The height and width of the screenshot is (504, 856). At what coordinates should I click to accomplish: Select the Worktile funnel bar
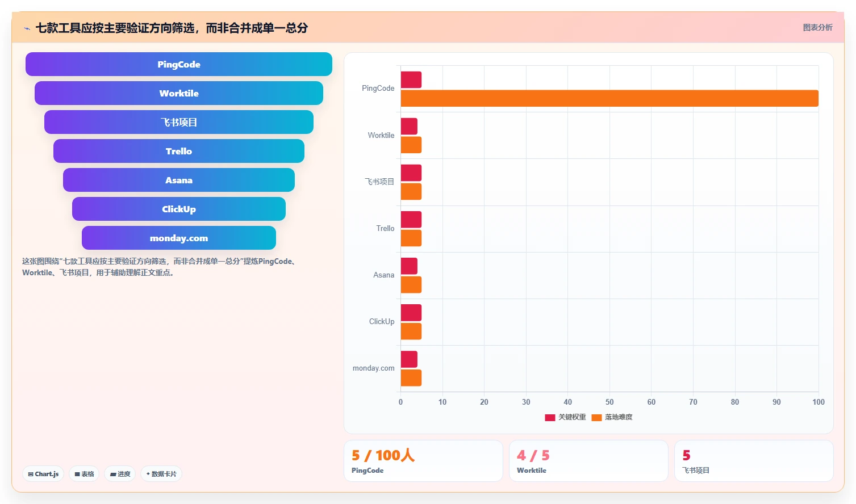(179, 93)
